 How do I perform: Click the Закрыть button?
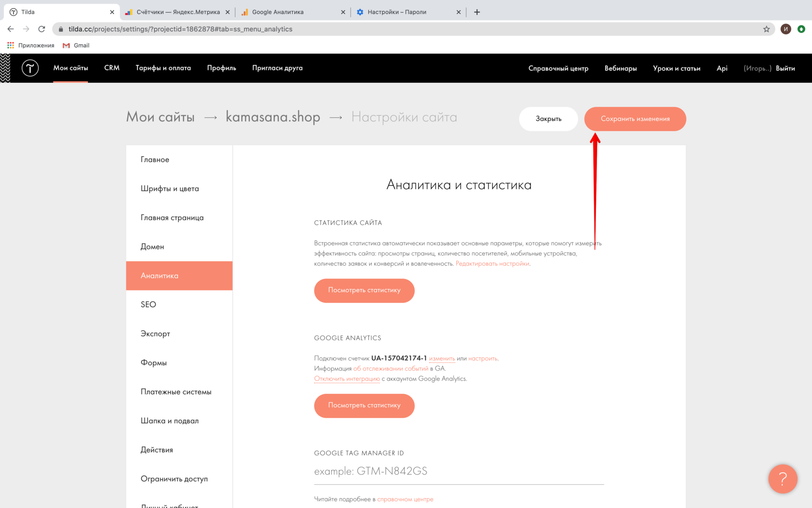pyautogui.click(x=549, y=119)
